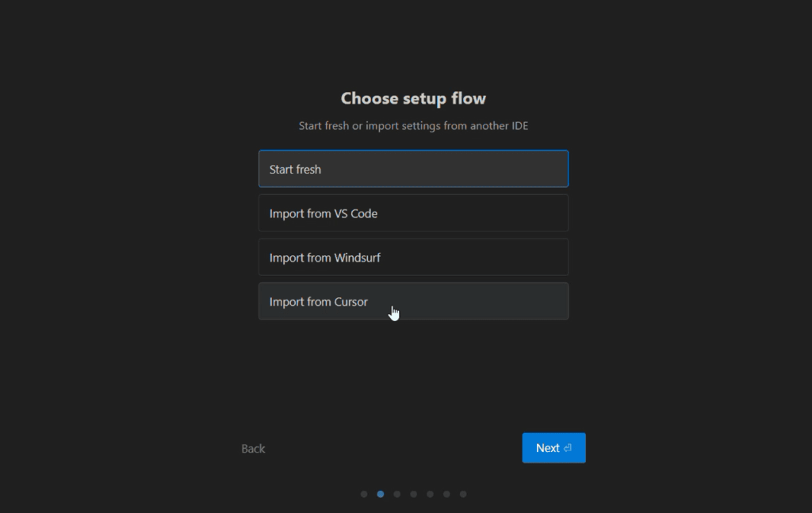This screenshot has height=513, width=812.
Task: Click the enter-key icon inside Next
Action: 568,448
